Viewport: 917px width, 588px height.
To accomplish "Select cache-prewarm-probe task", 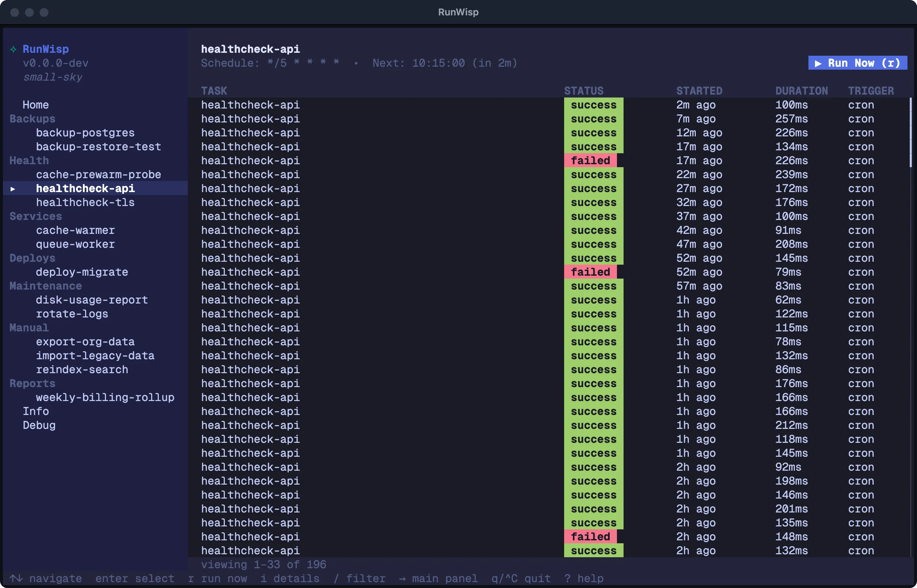I will (x=99, y=174).
